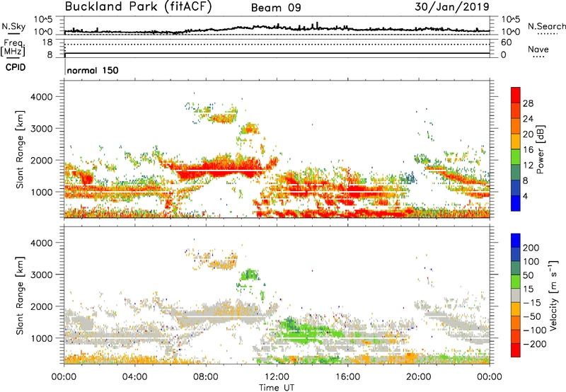This screenshot has width=566, height=392.
Task: Click the 'normal 150' CPID text
Action: point(93,70)
